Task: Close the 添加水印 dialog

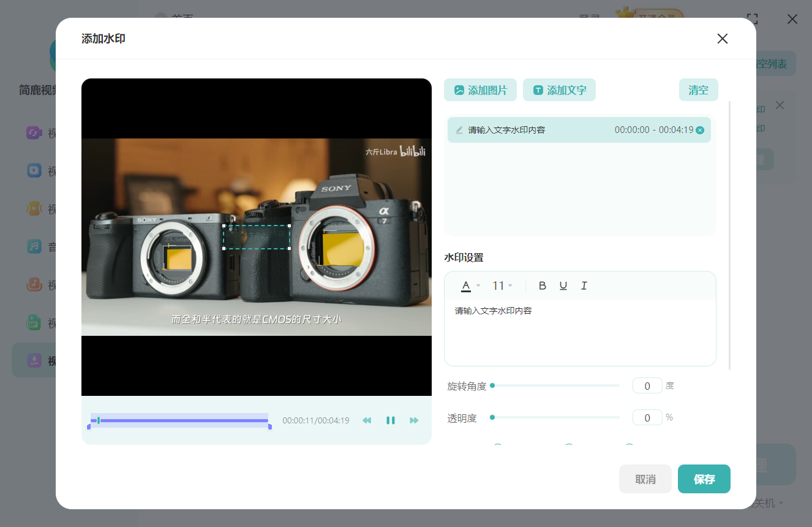Action: click(x=723, y=39)
